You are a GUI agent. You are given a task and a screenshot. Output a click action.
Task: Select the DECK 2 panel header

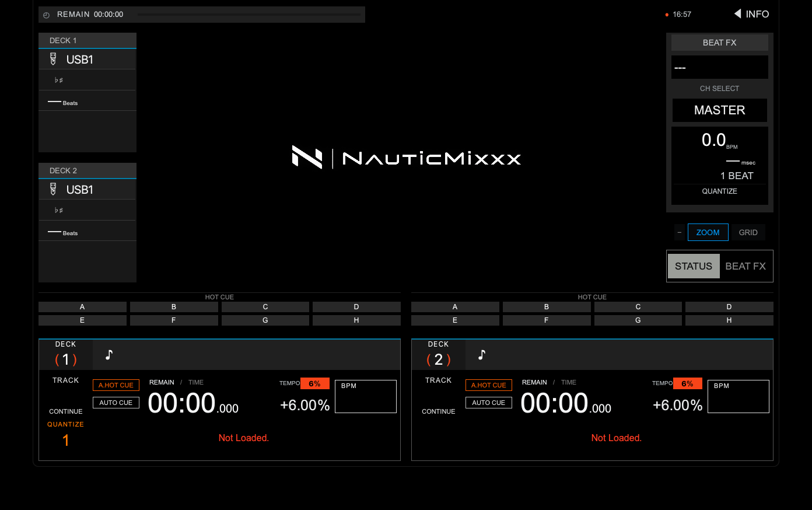tap(87, 170)
